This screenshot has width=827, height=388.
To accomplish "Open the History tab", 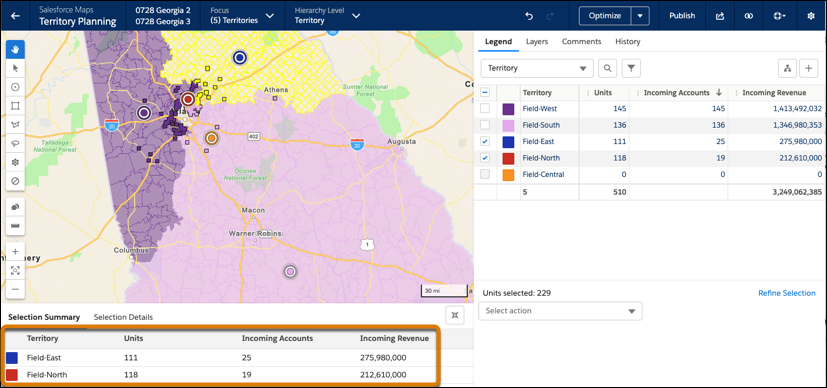I will pos(628,42).
